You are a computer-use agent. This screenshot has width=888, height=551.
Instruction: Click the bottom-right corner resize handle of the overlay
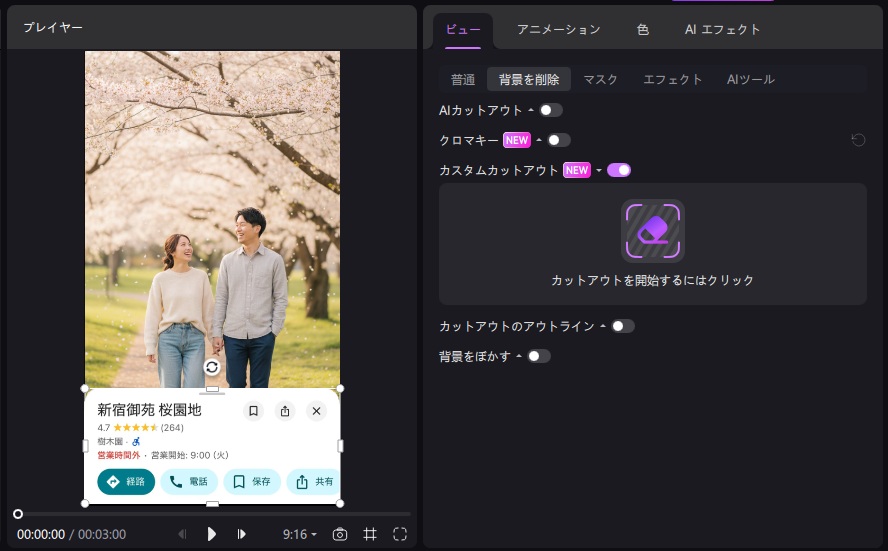pos(340,503)
